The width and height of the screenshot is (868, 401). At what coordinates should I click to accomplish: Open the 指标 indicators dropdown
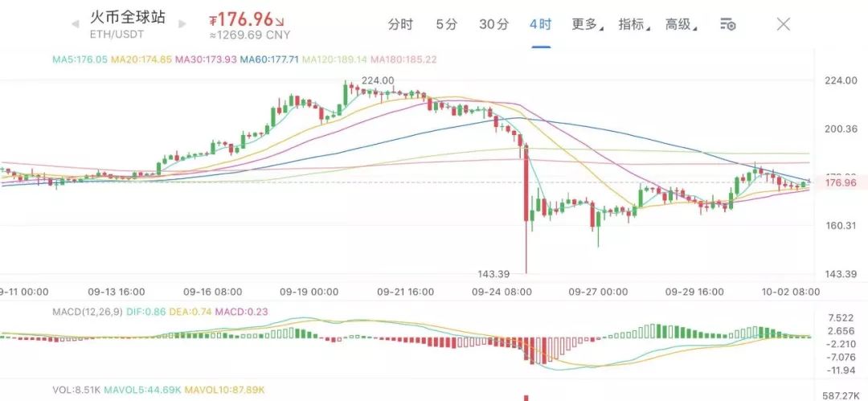[x=634, y=24]
